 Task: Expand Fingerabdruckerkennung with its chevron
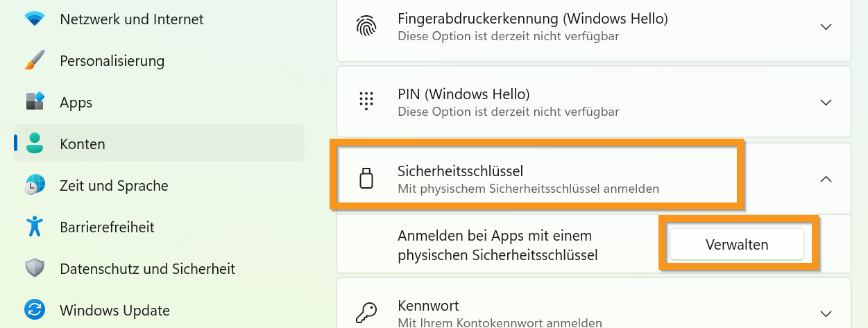[x=826, y=27]
